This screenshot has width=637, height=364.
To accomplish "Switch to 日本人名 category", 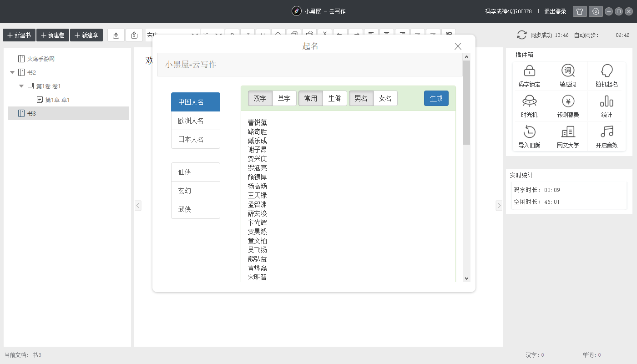I will pos(196,139).
